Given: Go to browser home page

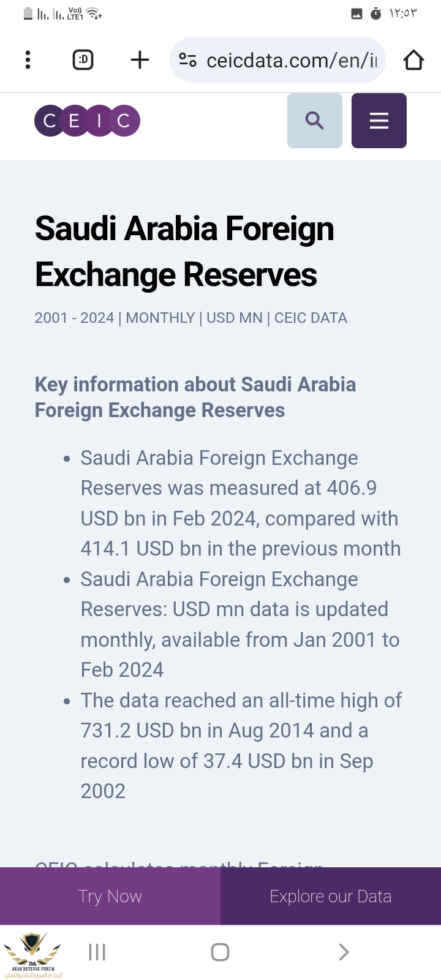Looking at the screenshot, I should 413,60.
